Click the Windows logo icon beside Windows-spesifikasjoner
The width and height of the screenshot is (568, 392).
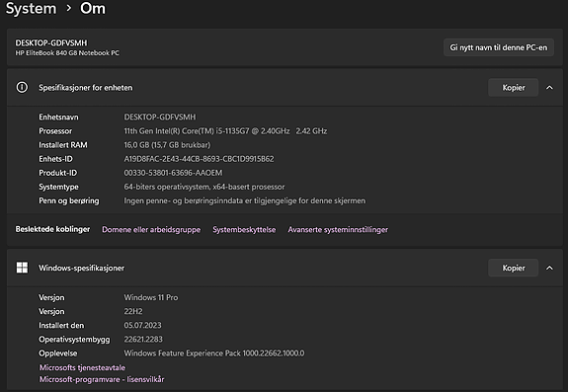tap(22, 268)
